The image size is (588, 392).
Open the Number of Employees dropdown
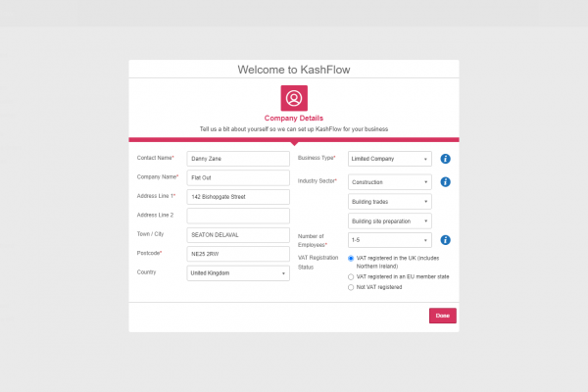click(390, 240)
